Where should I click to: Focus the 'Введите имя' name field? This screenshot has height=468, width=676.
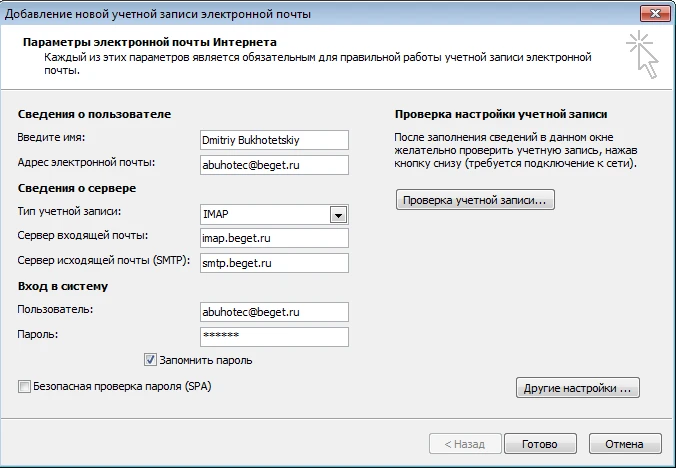click(274, 140)
